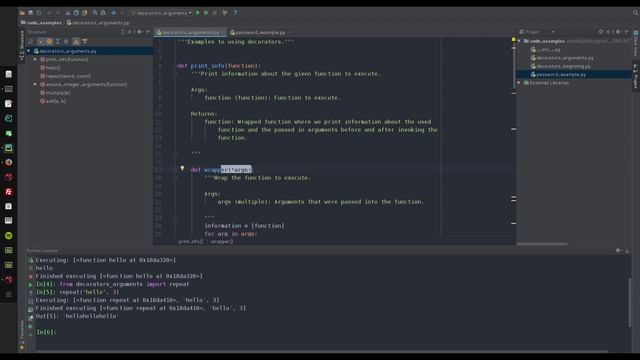Click the yellow lightbulb intention icon beside wrapper
This screenshot has width=640, height=360.
point(182,168)
